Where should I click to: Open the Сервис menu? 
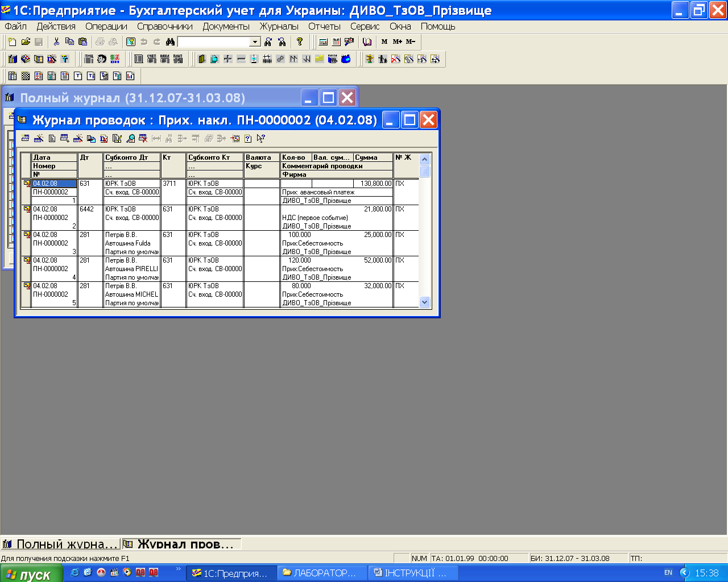(x=365, y=26)
